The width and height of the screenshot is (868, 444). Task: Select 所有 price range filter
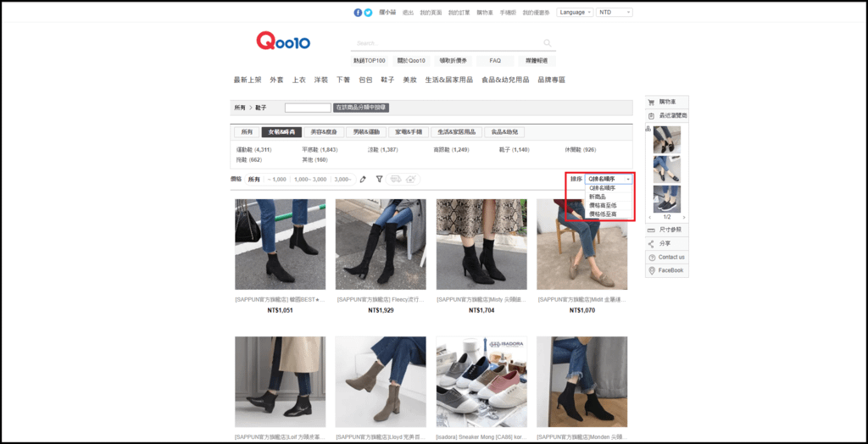253,180
